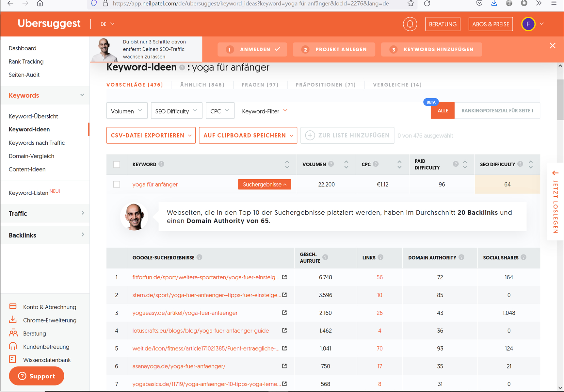
Task: Open yogaeasy.de result external link icon
Action: pos(284,313)
